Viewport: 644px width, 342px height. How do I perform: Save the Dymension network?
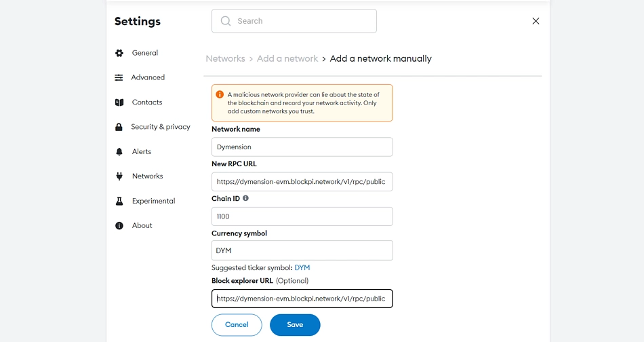coord(295,325)
